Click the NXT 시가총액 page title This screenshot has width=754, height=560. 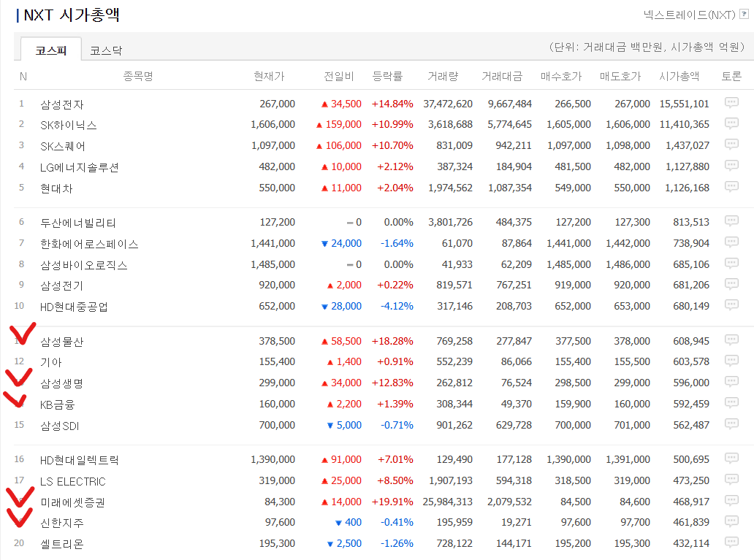(72, 15)
